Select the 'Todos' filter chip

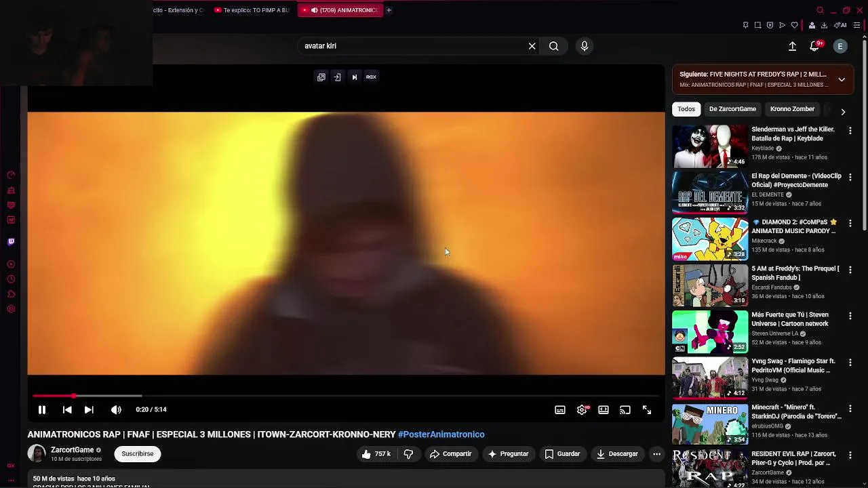(686, 109)
